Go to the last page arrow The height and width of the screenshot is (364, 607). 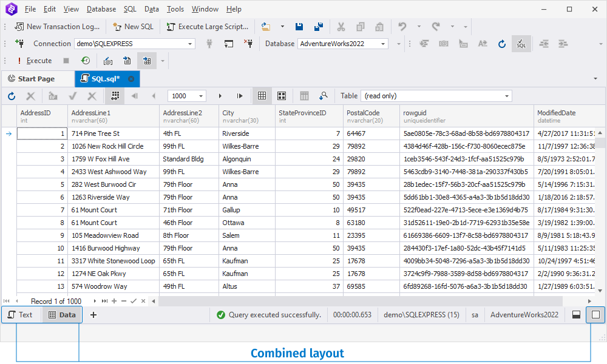tap(240, 96)
